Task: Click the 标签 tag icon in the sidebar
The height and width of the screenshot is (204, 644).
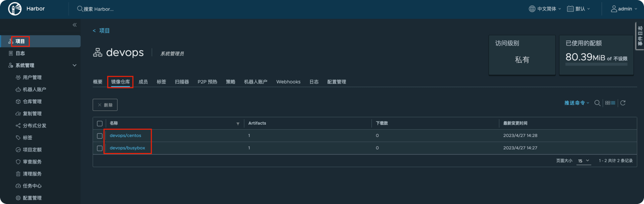Action: point(18,138)
